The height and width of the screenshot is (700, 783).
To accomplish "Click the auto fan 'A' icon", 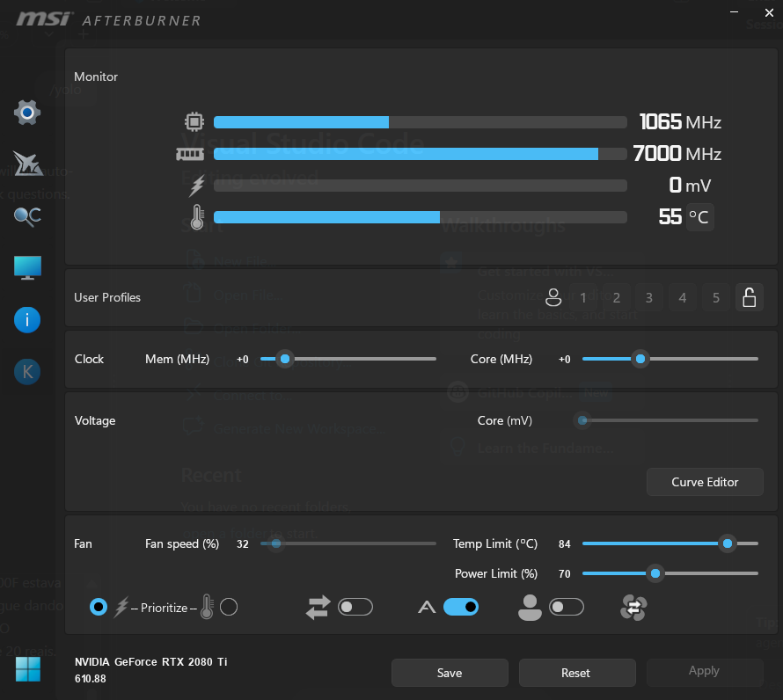I will tap(427, 607).
